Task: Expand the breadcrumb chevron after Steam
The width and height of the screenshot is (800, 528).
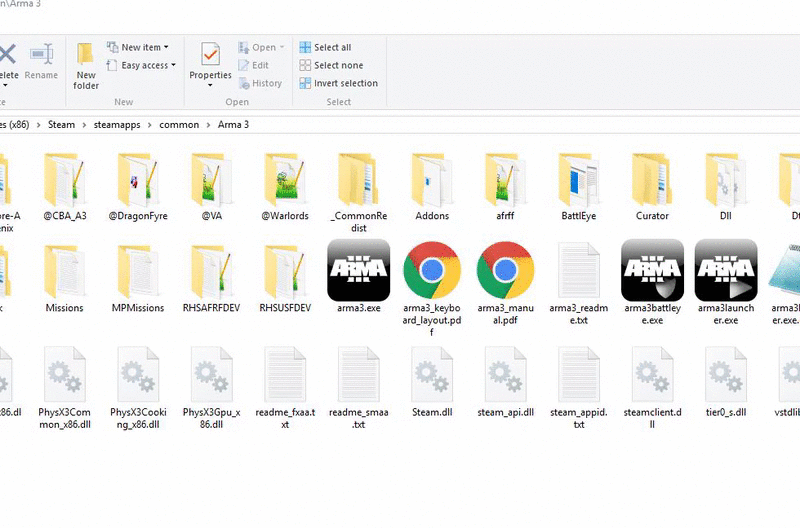Action: (x=84, y=125)
